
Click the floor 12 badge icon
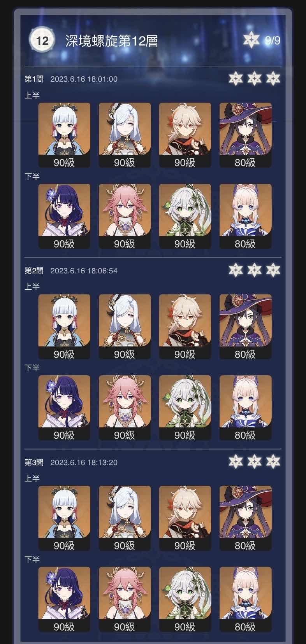click(x=42, y=40)
